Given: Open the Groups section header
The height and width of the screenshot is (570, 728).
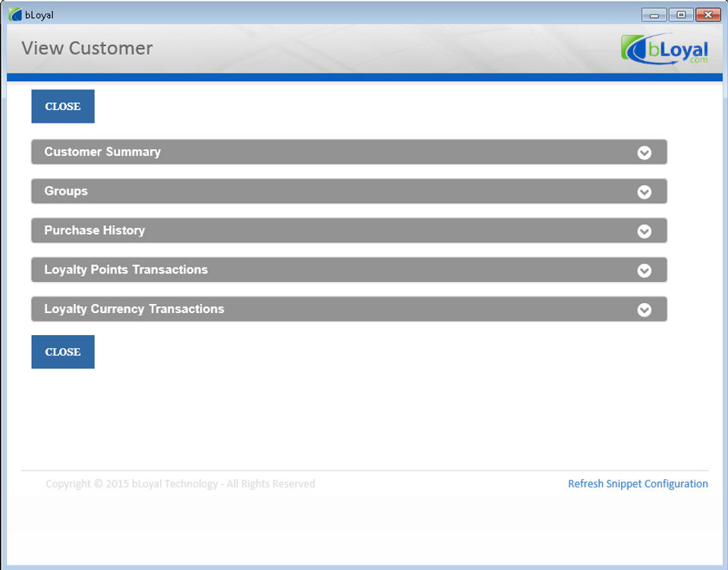Looking at the screenshot, I should (349, 191).
